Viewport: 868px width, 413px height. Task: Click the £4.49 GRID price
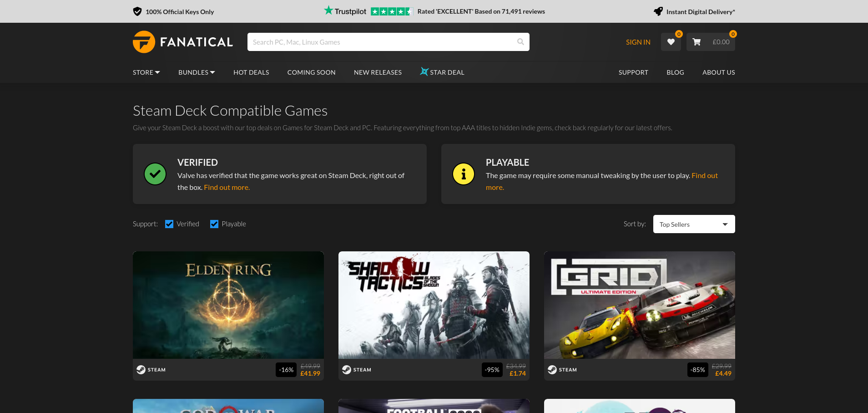pos(723,373)
